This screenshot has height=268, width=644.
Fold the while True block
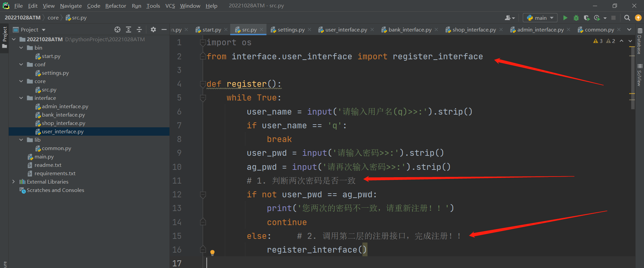coord(203,98)
